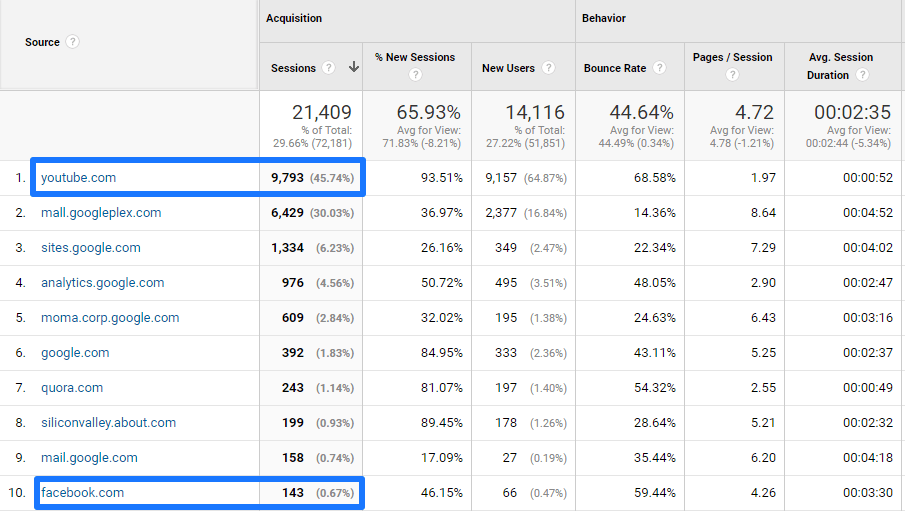Select total sessions value 21,409

click(x=321, y=112)
